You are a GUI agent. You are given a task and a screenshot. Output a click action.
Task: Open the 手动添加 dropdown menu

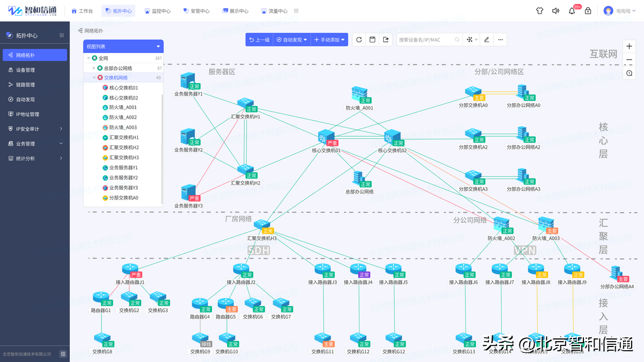point(328,39)
